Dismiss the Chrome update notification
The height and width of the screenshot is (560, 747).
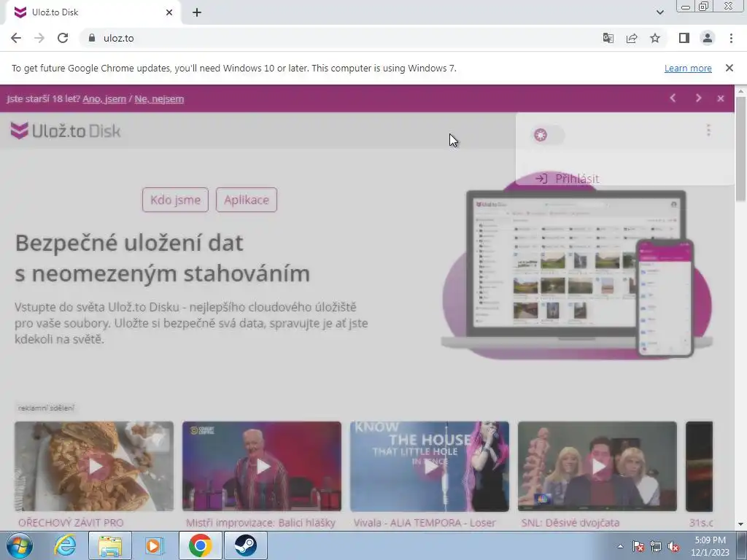pos(729,68)
